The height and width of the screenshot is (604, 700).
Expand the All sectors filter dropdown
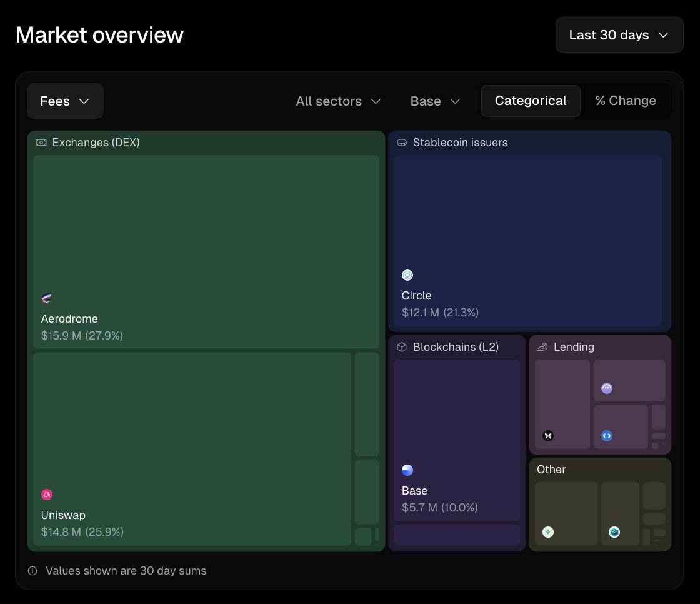click(x=338, y=101)
